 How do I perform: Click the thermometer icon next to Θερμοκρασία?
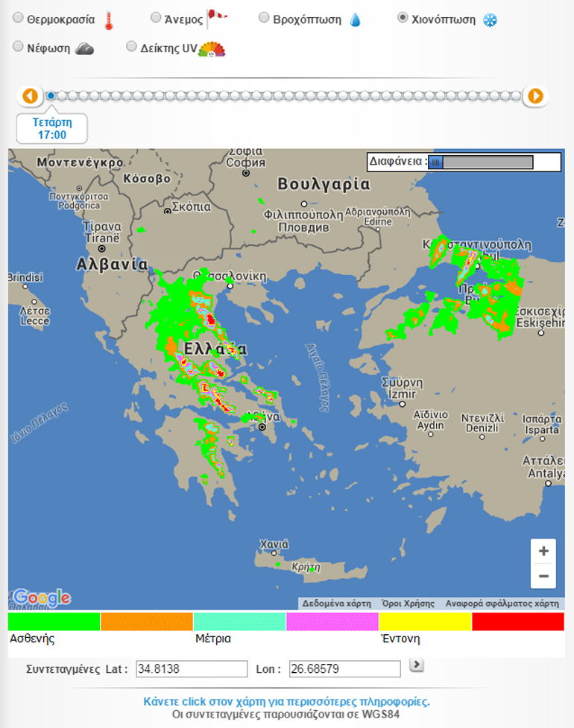[x=109, y=20]
